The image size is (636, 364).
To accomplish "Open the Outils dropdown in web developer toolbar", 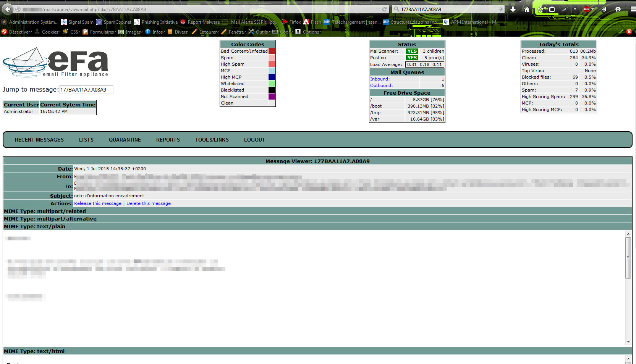I will [262, 32].
